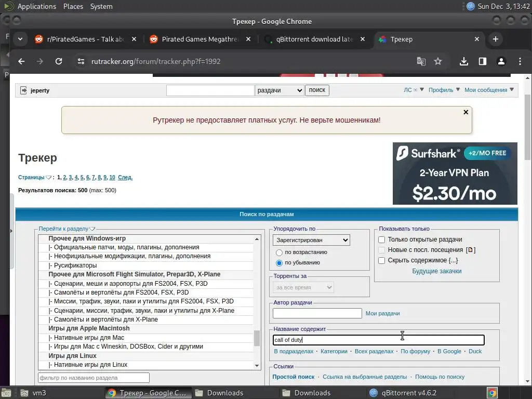This screenshot has height=399, width=532.
Task: Click show desktop icon in bottom panel
Action: 6,393
